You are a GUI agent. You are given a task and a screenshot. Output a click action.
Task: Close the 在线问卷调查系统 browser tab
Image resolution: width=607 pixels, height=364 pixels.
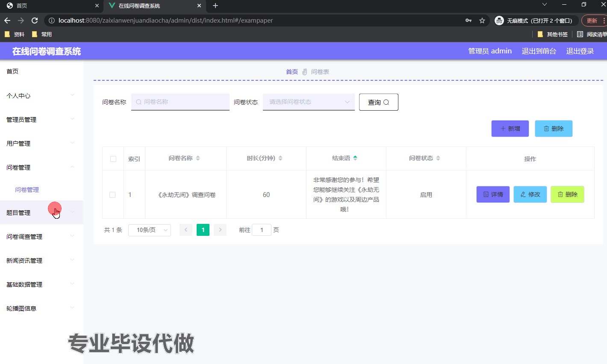pos(199,6)
